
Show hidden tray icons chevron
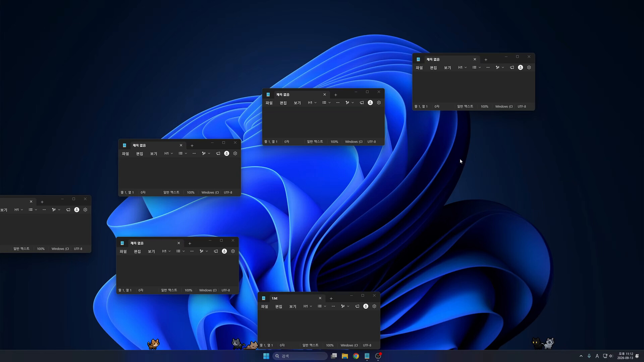pyautogui.click(x=581, y=356)
